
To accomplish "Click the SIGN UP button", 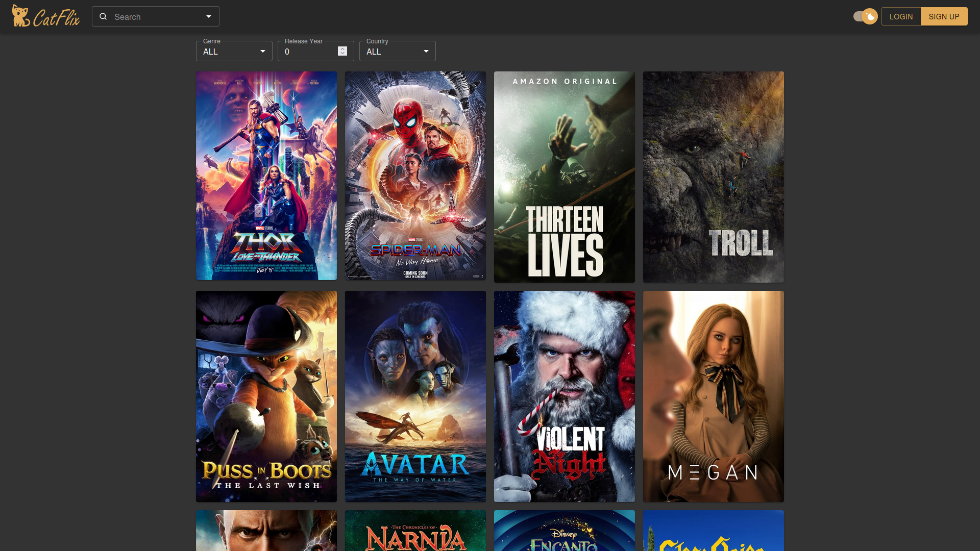I will (x=944, y=16).
